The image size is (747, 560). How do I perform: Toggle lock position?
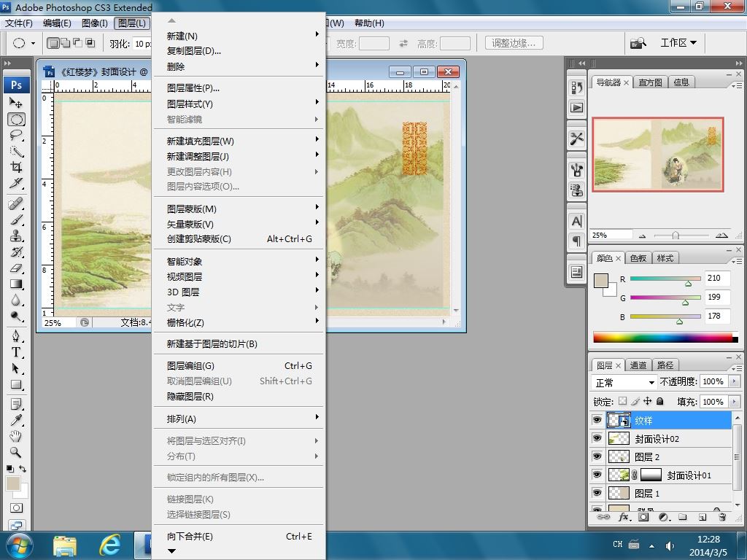pos(648,402)
